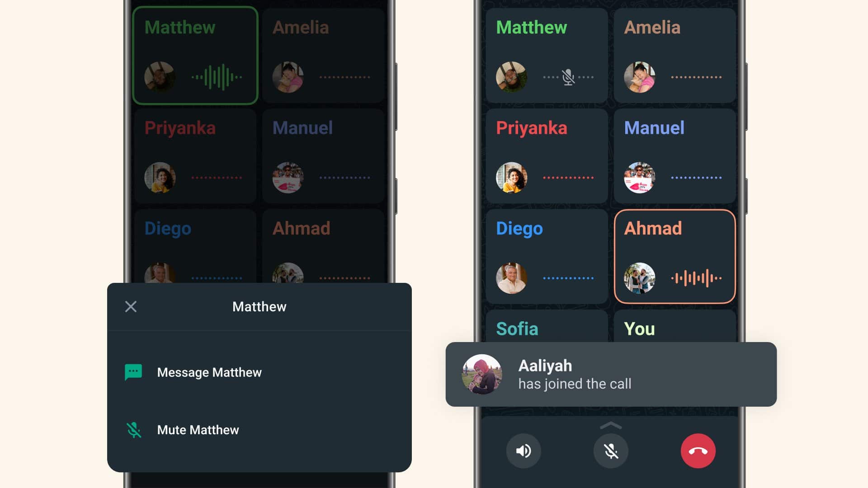Select Mute Matthew from context menu
The width and height of the screenshot is (868, 488).
197,429
